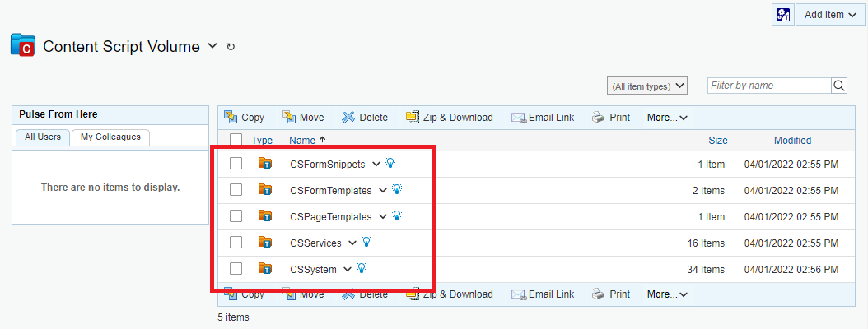Open the CSPageTemplates folder link
868x329 pixels.
(331, 217)
